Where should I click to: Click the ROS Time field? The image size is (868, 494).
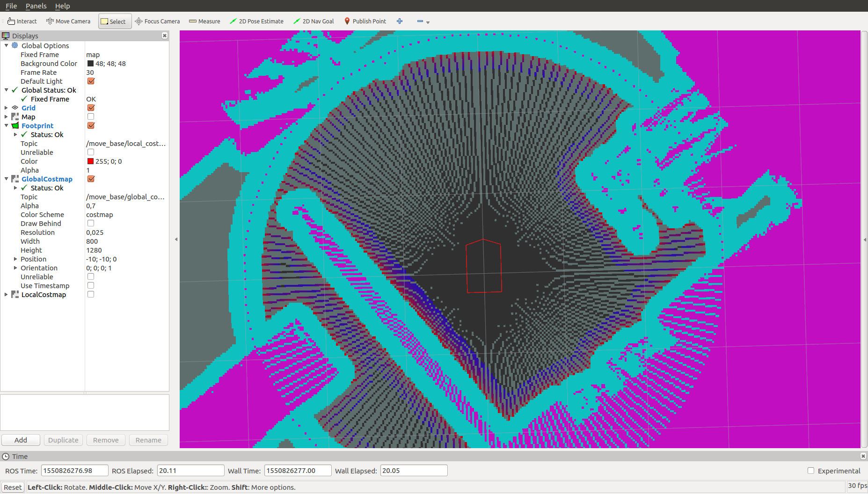pos(75,471)
